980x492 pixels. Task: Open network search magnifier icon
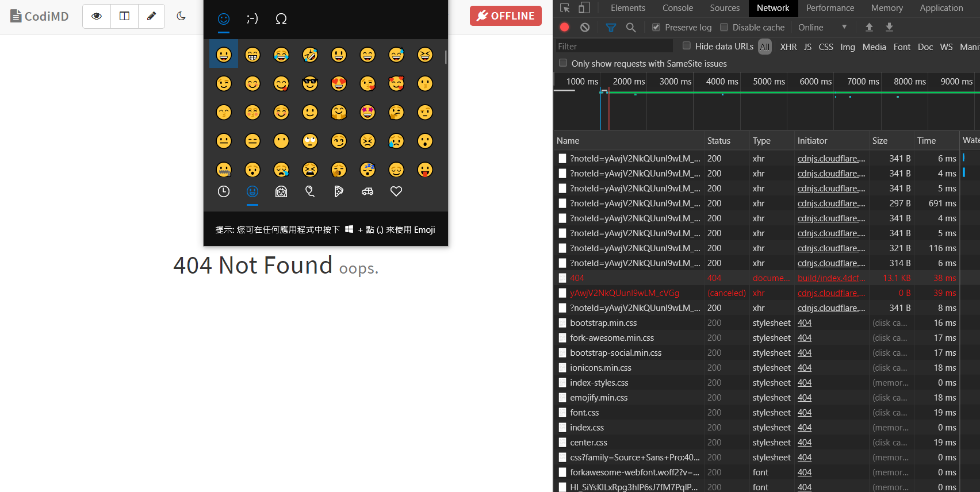click(631, 27)
